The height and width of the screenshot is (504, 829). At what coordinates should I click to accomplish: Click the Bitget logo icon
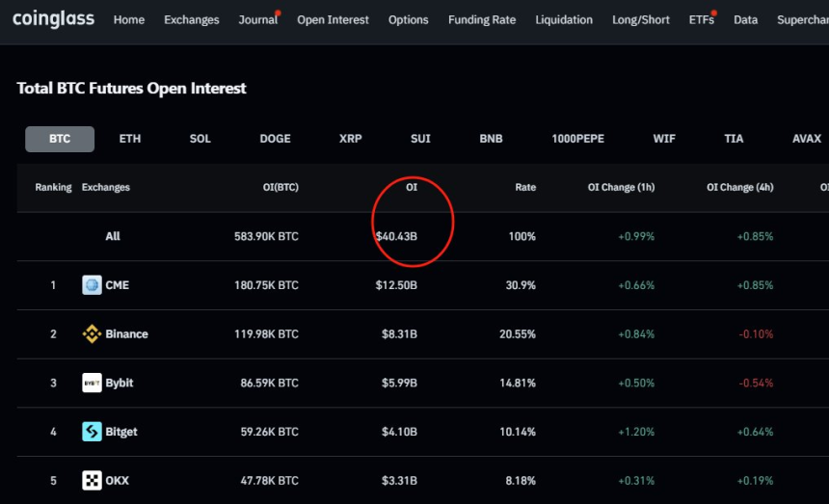click(92, 432)
